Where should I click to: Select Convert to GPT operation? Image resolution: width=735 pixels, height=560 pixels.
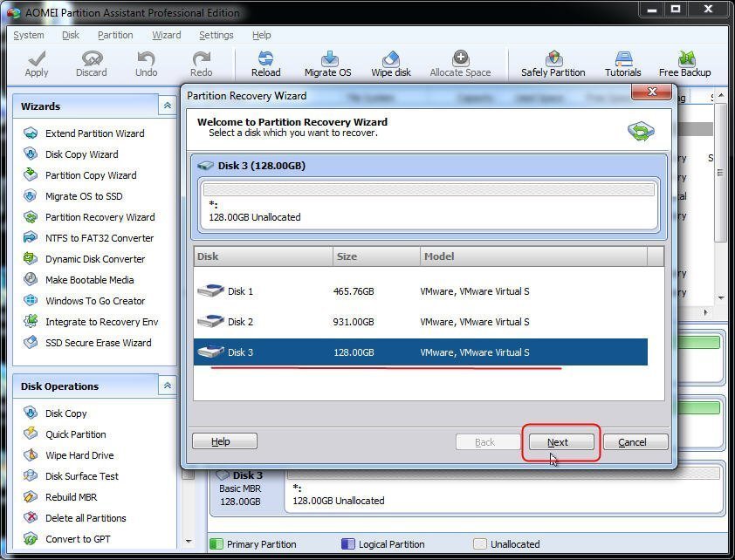click(67, 539)
